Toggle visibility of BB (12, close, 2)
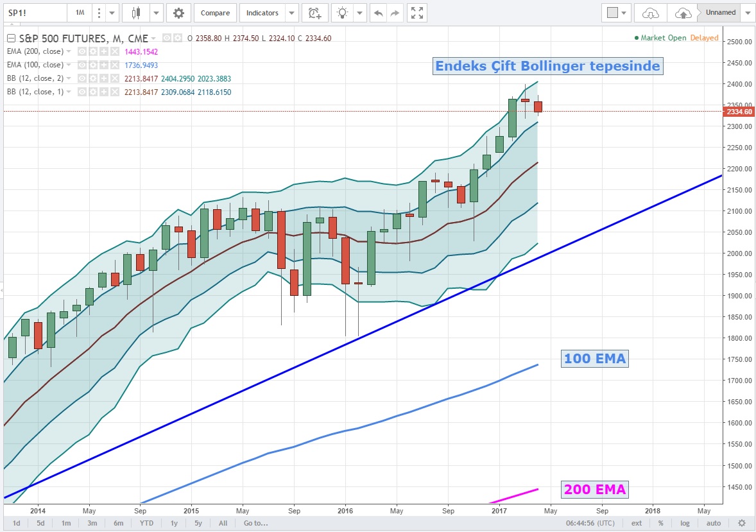Image resolution: width=756 pixels, height=532 pixels. (x=82, y=78)
